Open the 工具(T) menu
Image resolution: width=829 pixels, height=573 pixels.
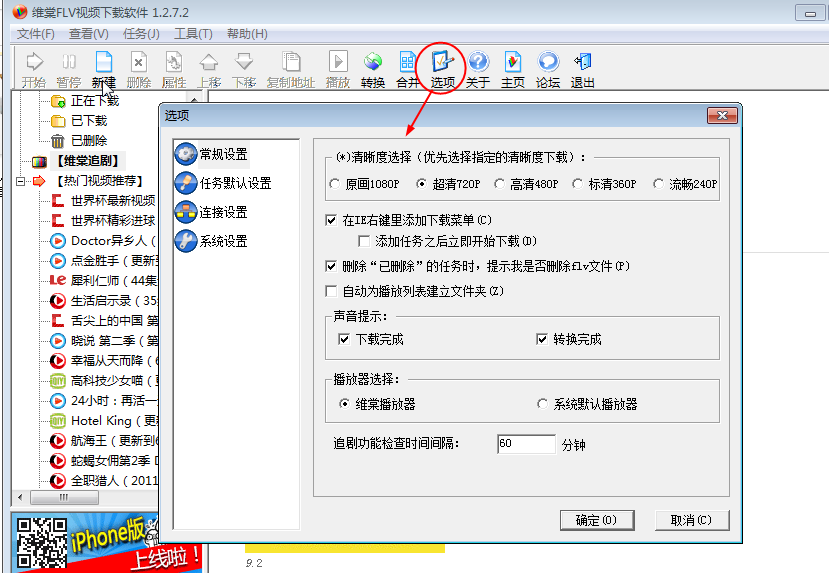pos(194,34)
